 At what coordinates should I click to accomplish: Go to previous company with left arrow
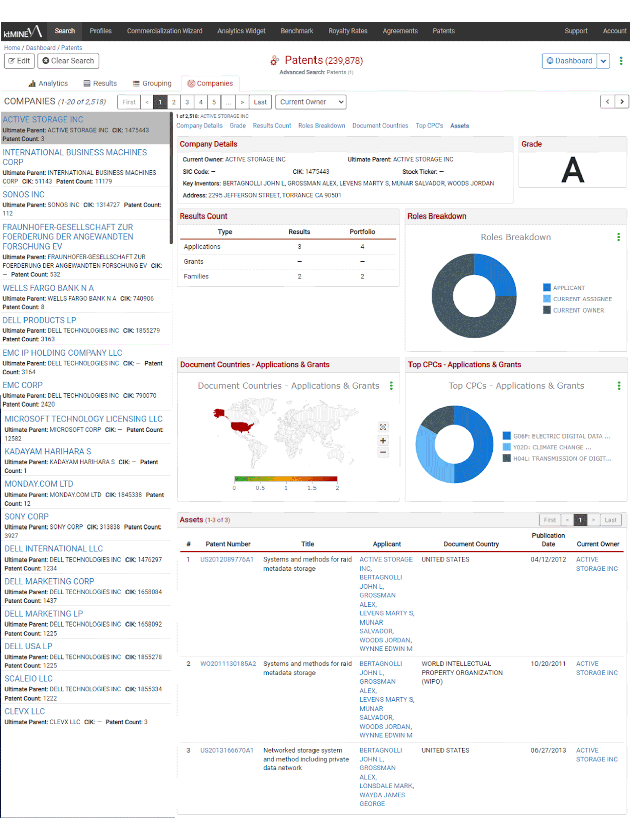607,101
